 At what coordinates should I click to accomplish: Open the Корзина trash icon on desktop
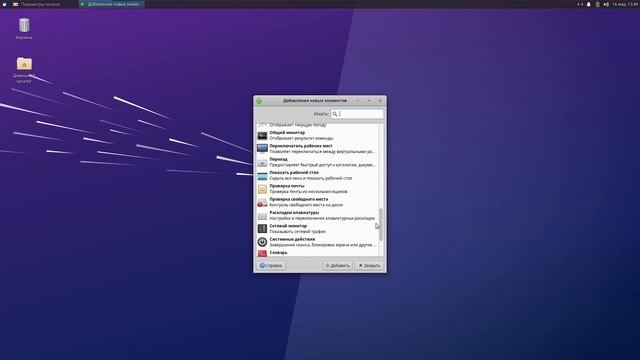(24, 25)
